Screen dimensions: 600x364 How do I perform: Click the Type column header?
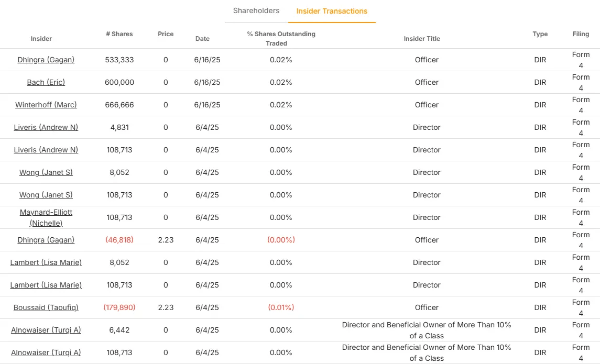click(540, 34)
